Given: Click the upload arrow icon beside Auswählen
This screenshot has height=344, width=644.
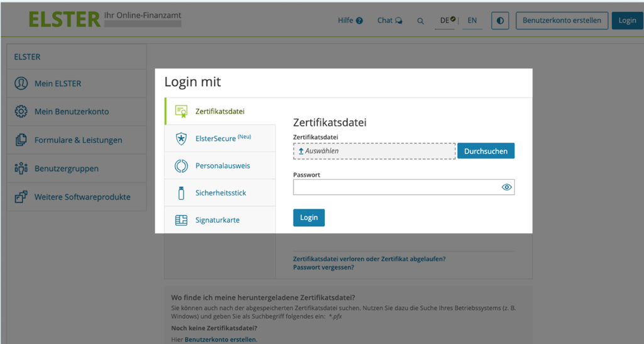Looking at the screenshot, I should tap(301, 151).
